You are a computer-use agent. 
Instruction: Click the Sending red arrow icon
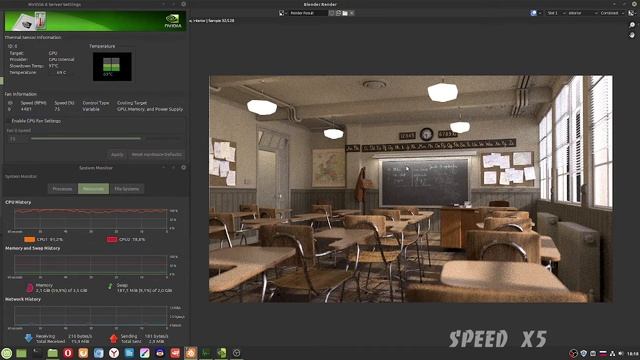click(x=113, y=338)
